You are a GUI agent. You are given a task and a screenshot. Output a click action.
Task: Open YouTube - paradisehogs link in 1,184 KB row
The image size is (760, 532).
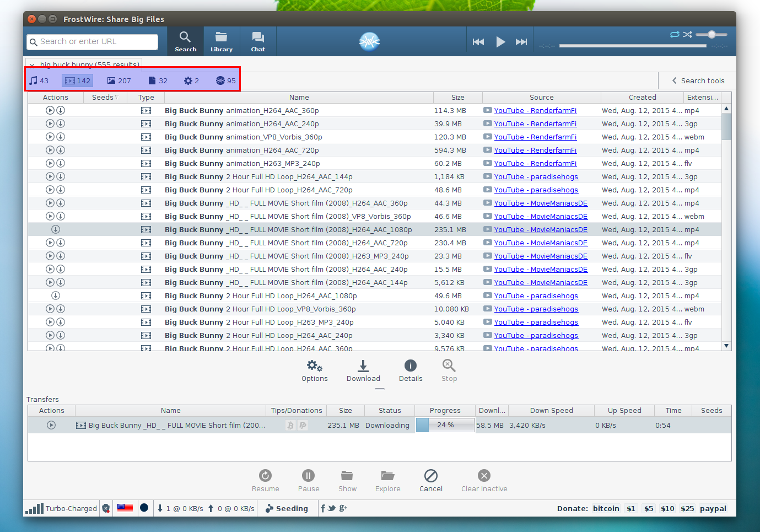pyautogui.click(x=536, y=176)
